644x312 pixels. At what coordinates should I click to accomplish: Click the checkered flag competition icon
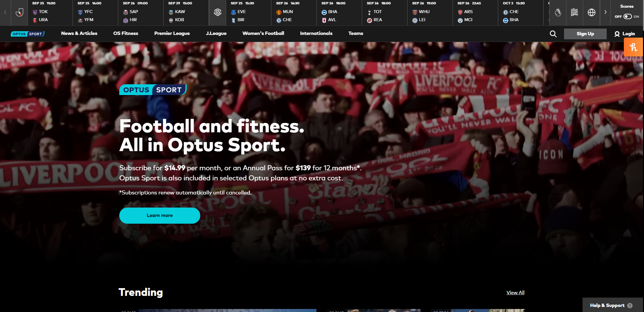[x=574, y=12]
